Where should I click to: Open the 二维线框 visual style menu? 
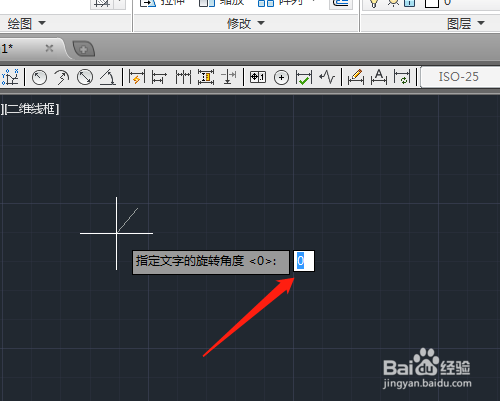(32, 109)
